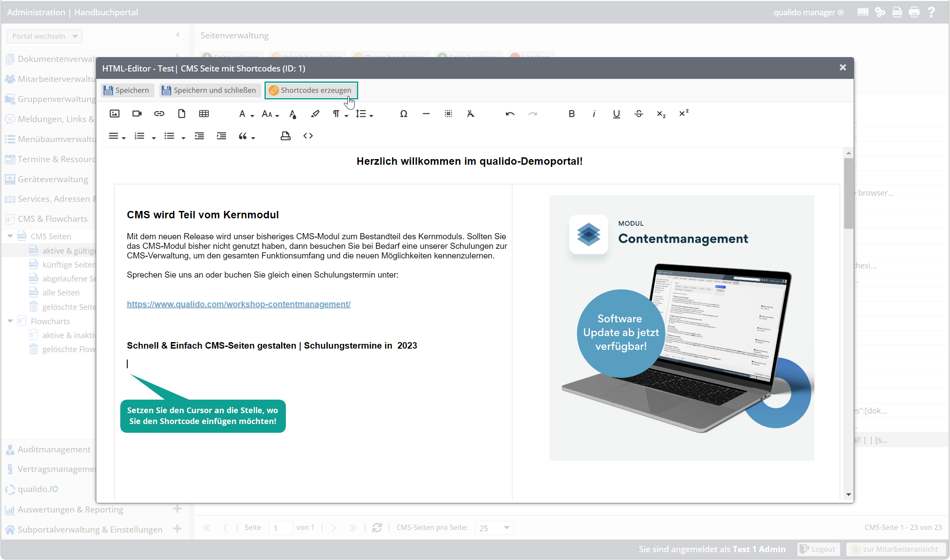The width and height of the screenshot is (950, 560).
Task: Collapse the left sidebar panel arrow
Action: 177,35
